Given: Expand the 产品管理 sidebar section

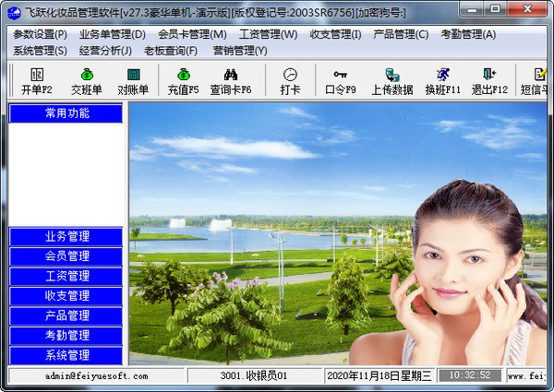Looking at the screenshot, I should 66,315.
